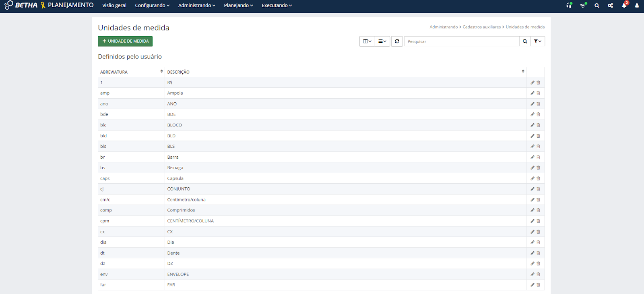Select the 'Comprimidos' description cell
Image resolution: width=644 pixels, height=294 pixels.
click(345, 210)
